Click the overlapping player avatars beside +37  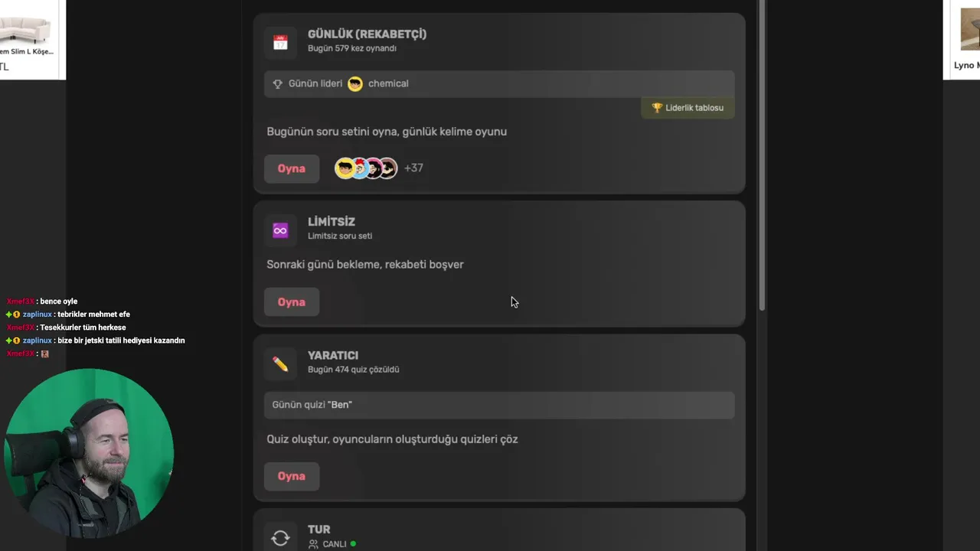[366, 168]
